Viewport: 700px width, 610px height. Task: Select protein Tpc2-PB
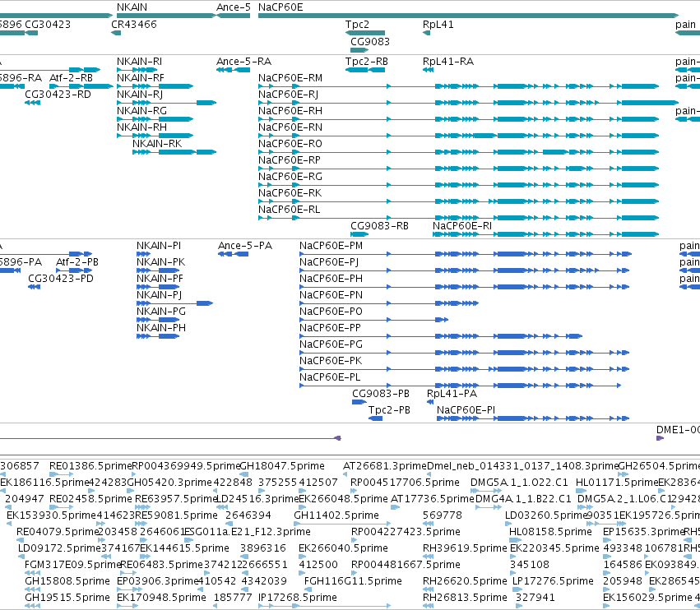(389, 410)
